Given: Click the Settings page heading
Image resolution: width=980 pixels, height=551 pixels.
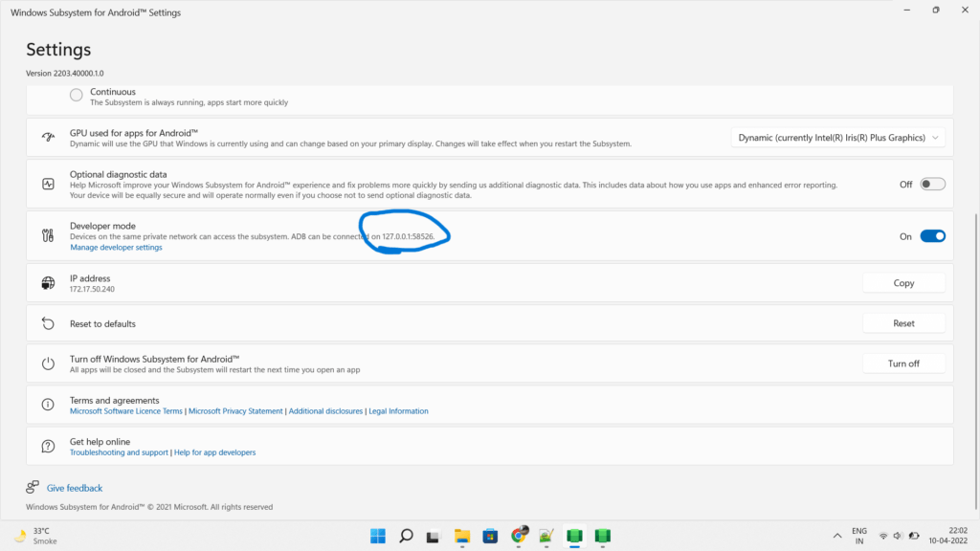Looking at the screenshot, I should (x=58, y=50).
